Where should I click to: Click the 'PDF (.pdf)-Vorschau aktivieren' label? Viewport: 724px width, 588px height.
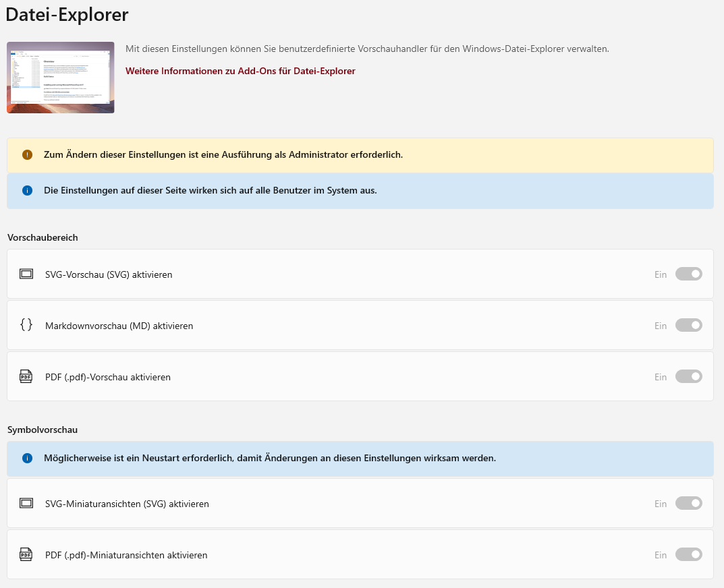point(108,377)
